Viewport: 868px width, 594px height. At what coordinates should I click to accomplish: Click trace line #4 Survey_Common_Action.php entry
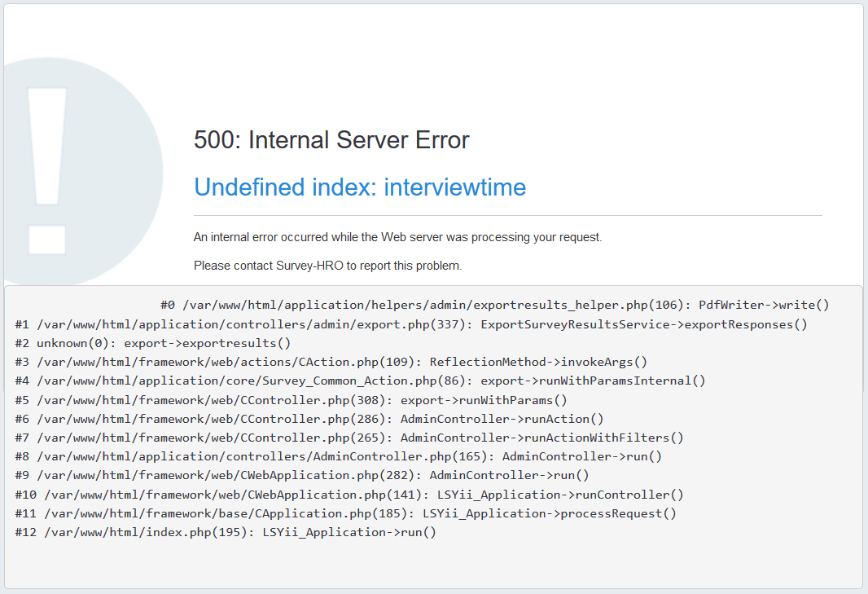[360, 381]
